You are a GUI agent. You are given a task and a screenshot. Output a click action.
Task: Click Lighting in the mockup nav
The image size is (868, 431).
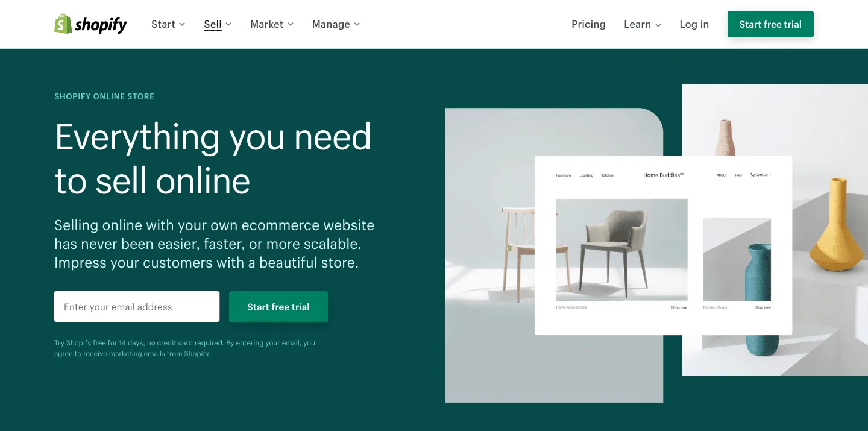click(x=587, y=175)
